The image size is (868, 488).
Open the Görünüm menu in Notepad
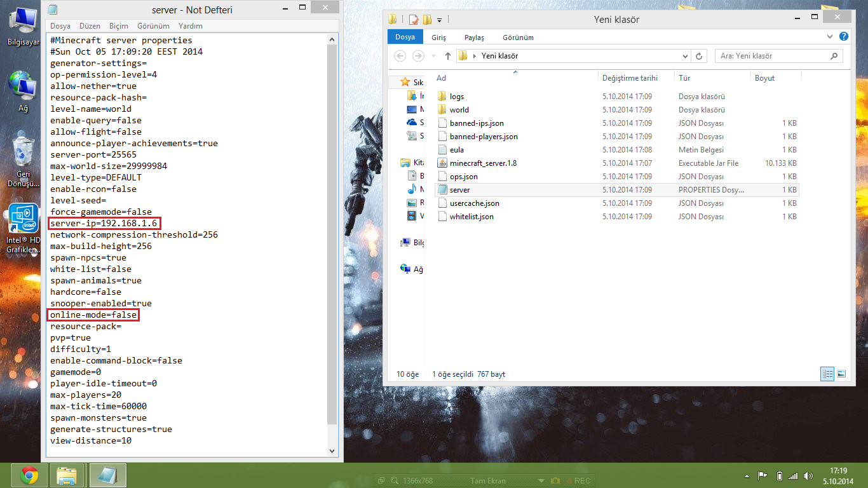153,26
